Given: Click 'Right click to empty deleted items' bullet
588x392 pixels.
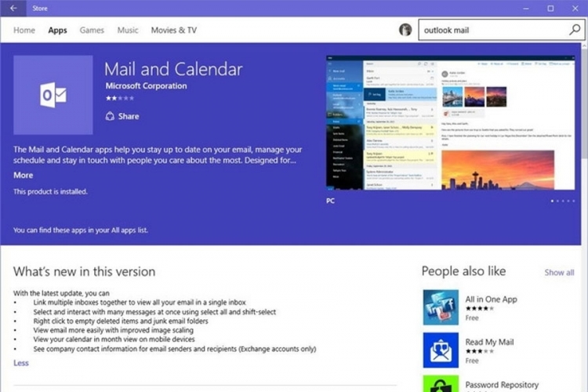Looking at the screenshot, I should pos(121,321).
